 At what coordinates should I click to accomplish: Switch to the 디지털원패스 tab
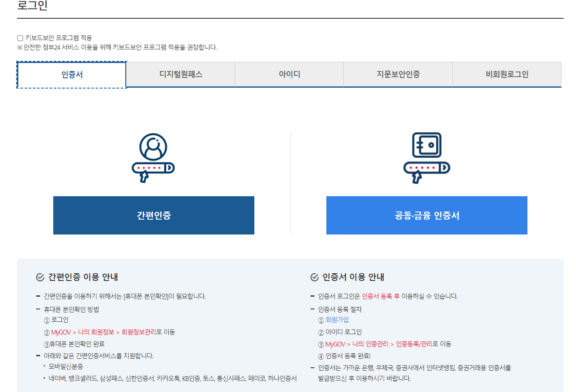[x=180, y=74]
